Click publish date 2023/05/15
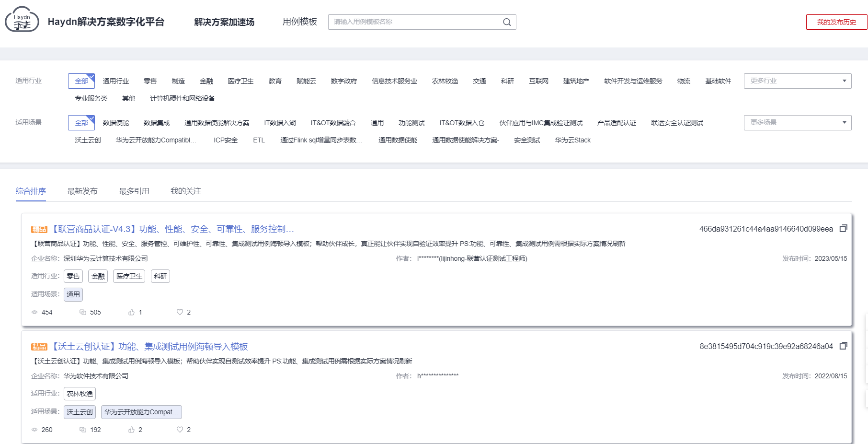 click(x=831, y=258)
